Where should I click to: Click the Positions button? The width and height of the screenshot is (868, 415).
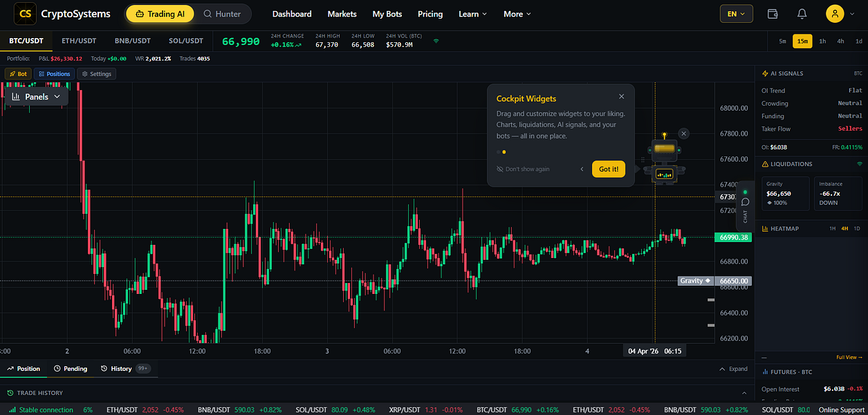pos(54,74)
